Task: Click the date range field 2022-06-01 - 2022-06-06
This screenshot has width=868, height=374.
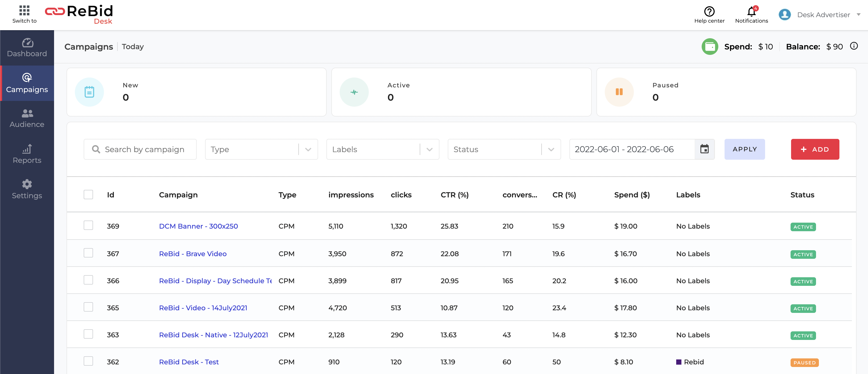Action: point(632,149)
